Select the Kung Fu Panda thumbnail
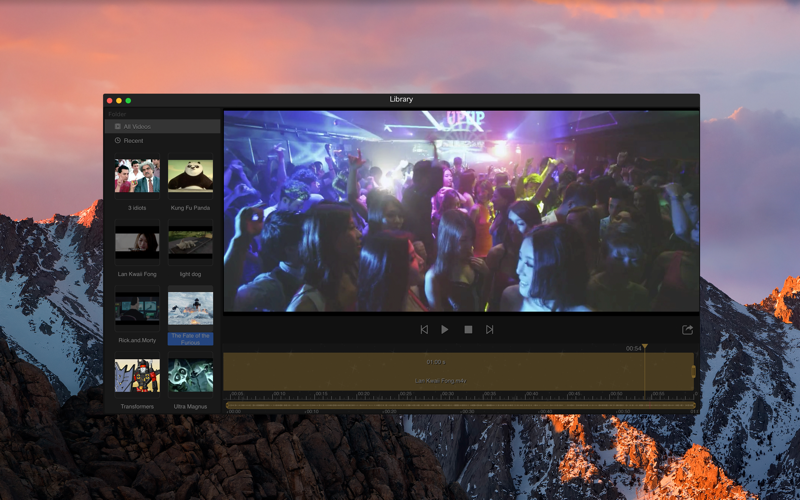The width and height of the screenshot is (800, 500). coord(190,176)
